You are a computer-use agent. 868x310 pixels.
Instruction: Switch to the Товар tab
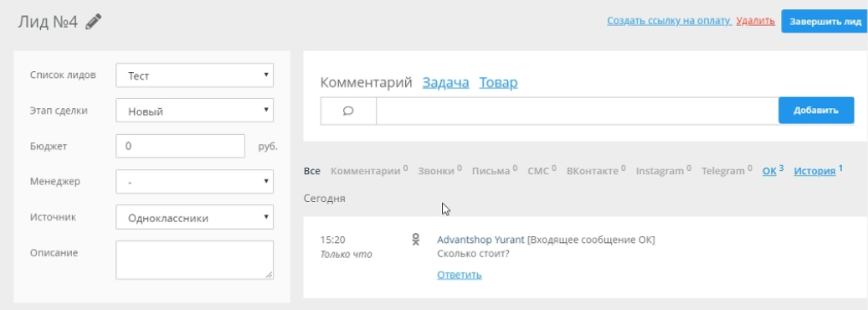[498, 83]
